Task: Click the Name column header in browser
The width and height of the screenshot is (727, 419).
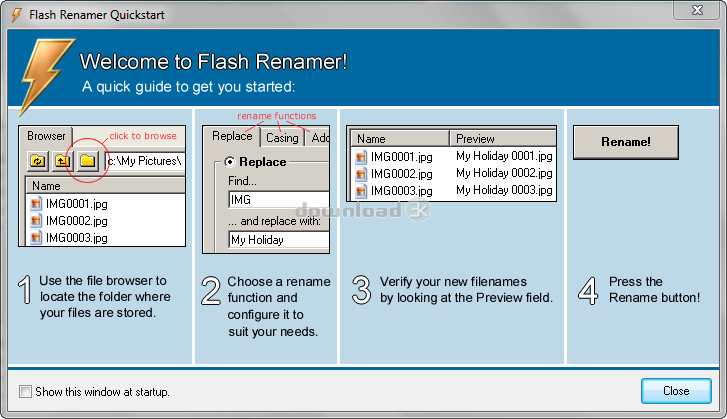Action: 105,185
